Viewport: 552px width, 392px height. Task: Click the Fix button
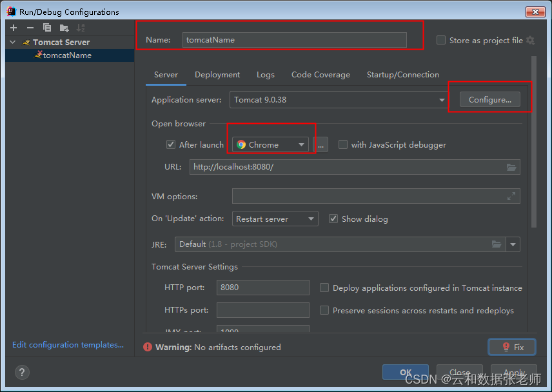[512, 347]
